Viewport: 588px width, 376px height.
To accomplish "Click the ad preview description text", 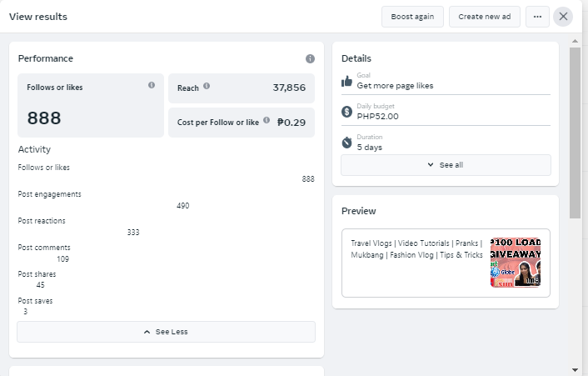I will point(416,249).
